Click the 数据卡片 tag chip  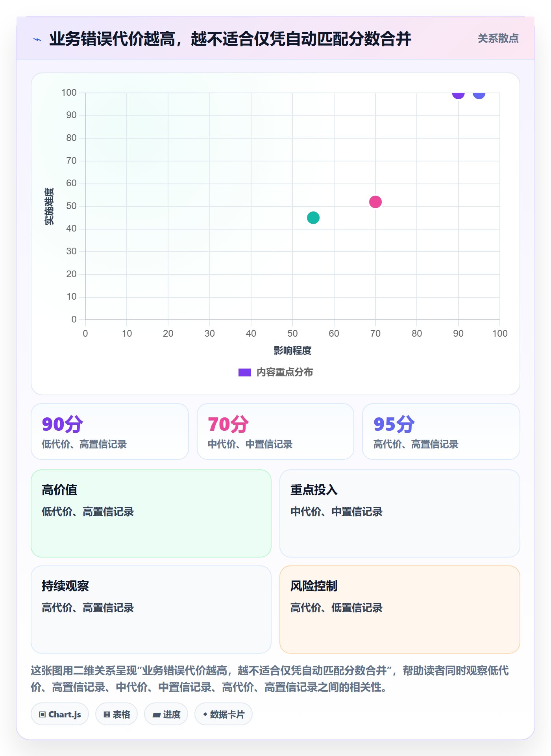pos(224,714)
